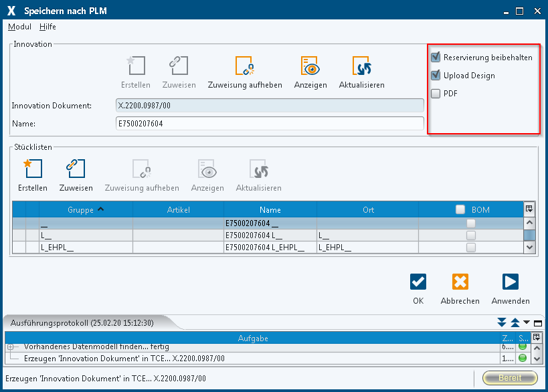This screenshot has height=392, width=548.
Task: Cancel using the Abbrechen icon
Action: pos(460,282)
